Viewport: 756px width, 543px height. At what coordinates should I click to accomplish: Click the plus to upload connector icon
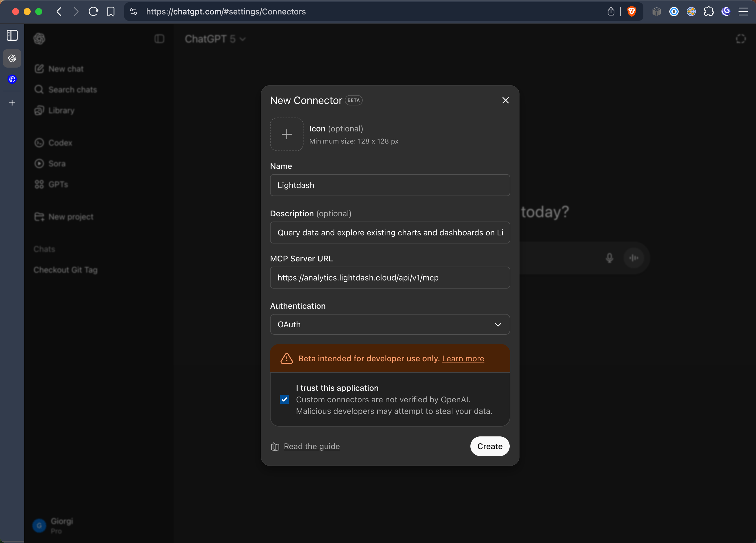click(x=287, y=134)
